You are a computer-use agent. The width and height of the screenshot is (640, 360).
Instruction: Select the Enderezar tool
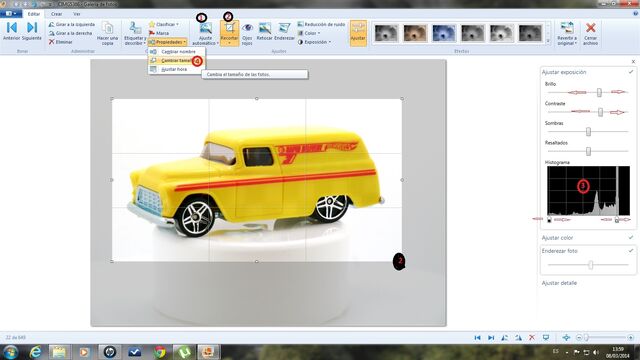click(284, 32)
